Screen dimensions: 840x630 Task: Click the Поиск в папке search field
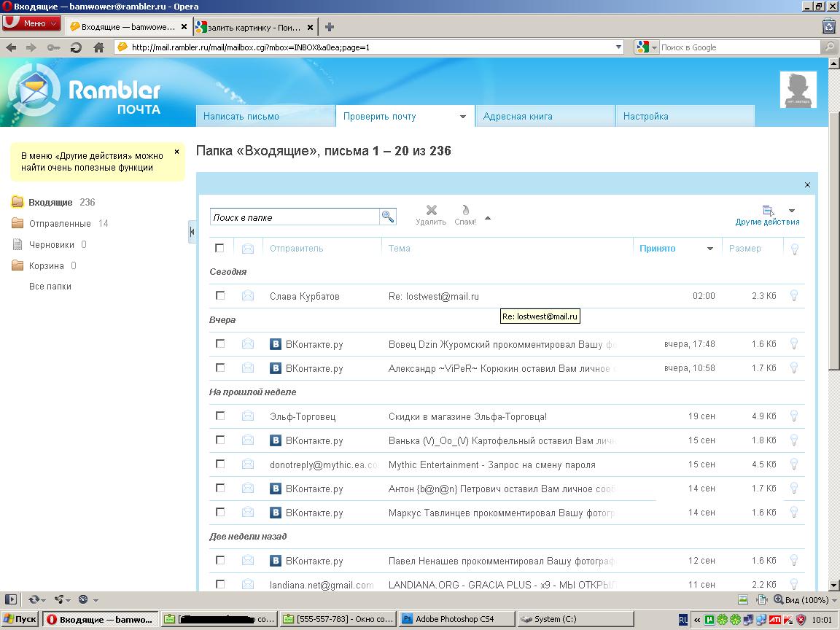coord(295,217)
